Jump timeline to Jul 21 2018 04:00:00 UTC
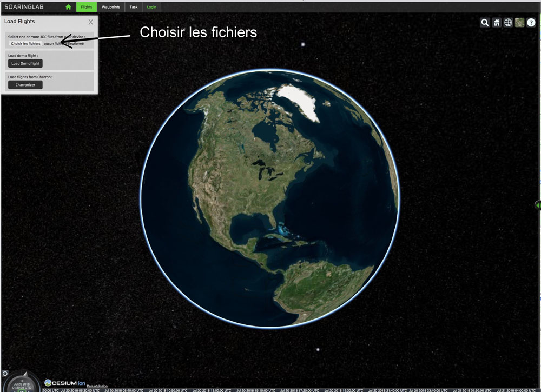Image resolution: width=541 pixels, height=392 pixels. [516, 390]
